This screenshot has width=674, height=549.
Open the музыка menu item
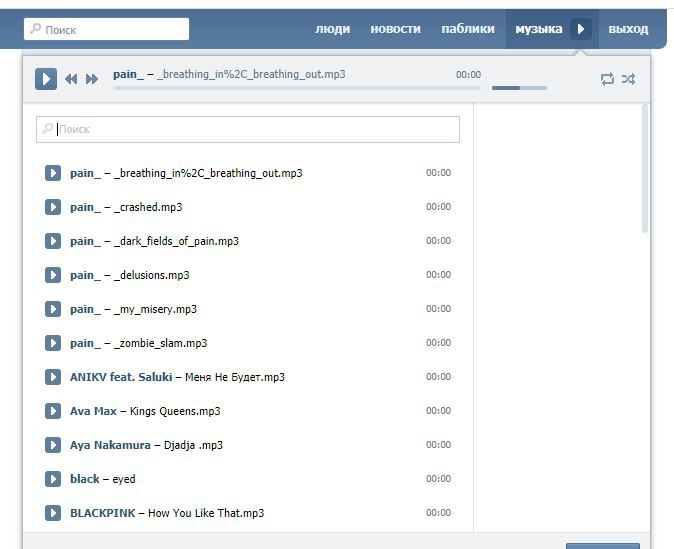coord(539,29)
